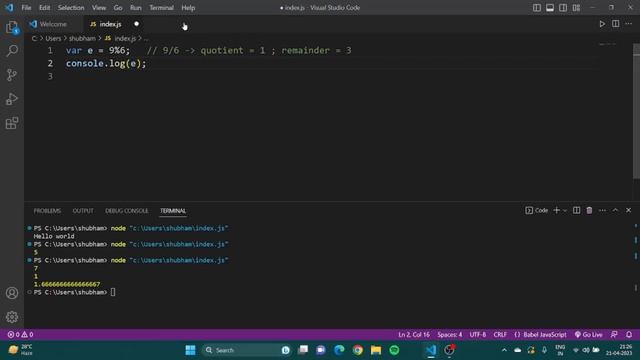The height and width of the screenshot is (360, 640).
Task: Open the Terminal menu
Action: pyautogui.click(x=161, y=8)
